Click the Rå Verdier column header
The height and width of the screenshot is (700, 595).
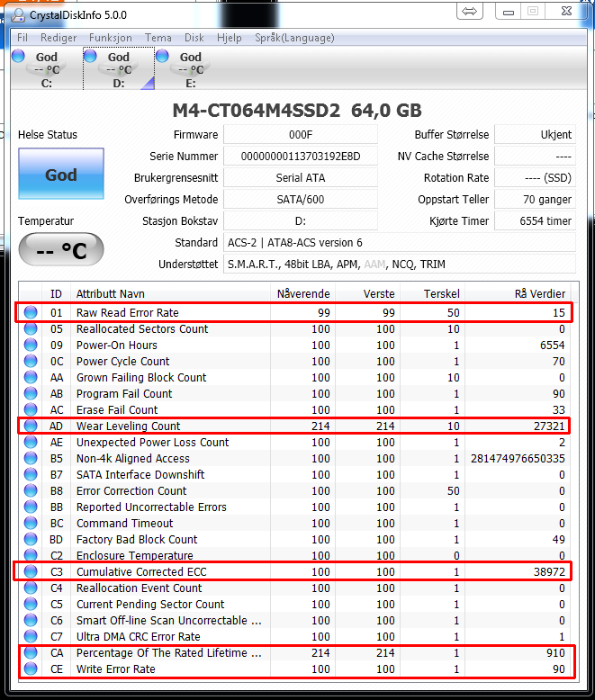click(x=518, y=293)
